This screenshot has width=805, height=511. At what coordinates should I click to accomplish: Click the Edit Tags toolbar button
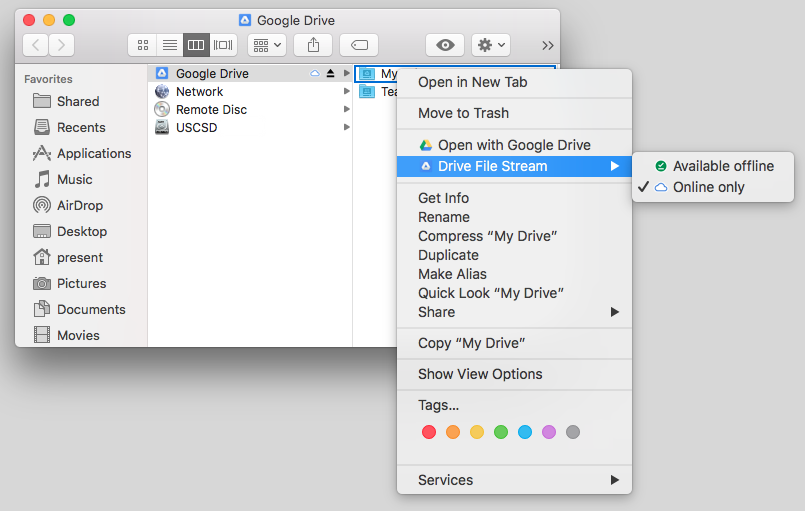coord(359,45)
